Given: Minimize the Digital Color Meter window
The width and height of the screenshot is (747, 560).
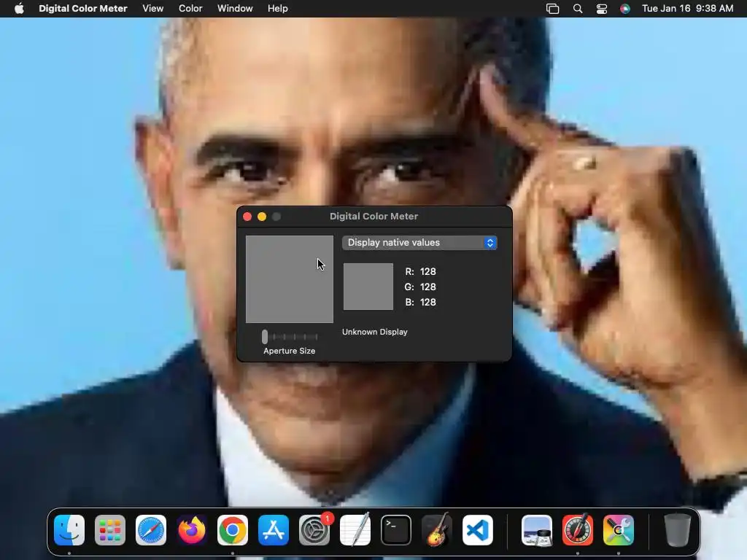Looking at the screenshot, I should pos(262,217).
